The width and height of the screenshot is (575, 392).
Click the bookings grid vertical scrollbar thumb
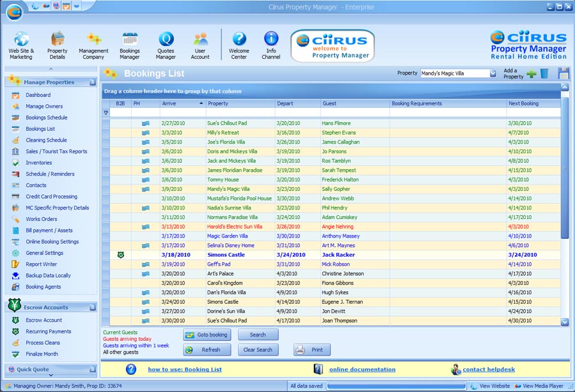pyautogui.click(x=565, y=167)
